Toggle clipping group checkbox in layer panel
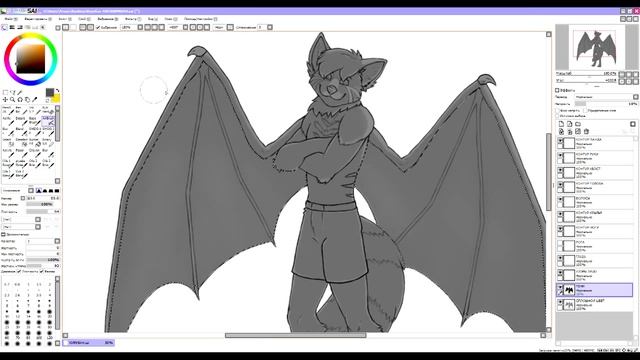 [x=585, y=111]
